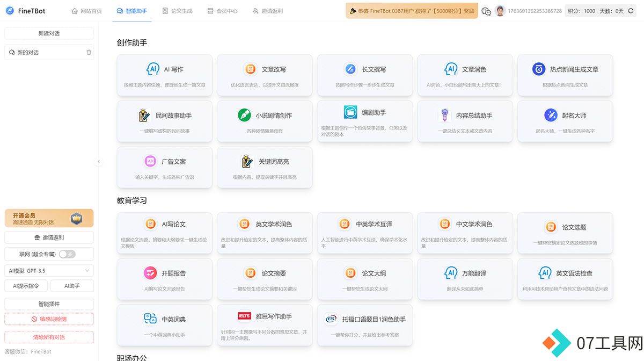
Task: Open the 万能翻译 AI icon
Action: 450,273
